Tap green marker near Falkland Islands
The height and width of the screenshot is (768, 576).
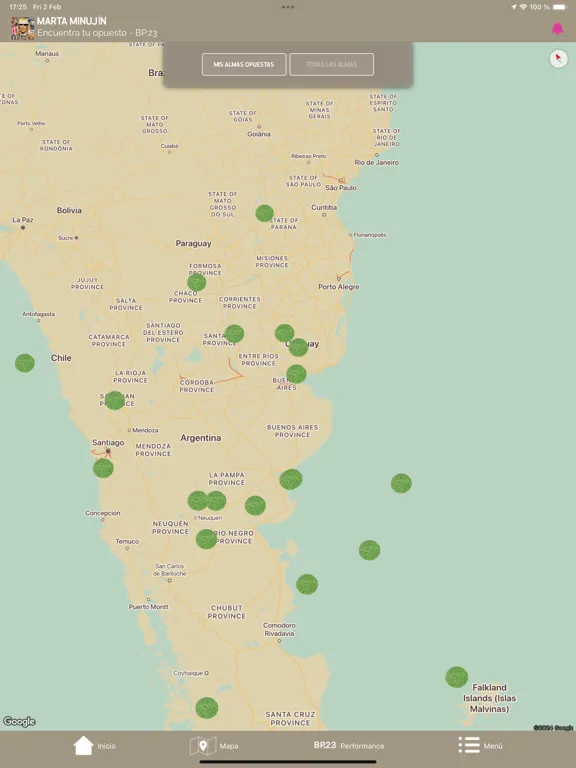point(456,677)
